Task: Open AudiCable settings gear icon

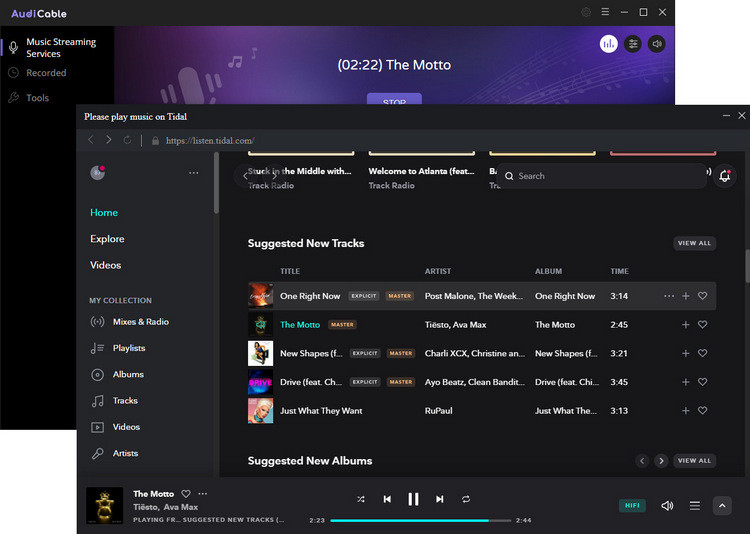Action: pyautogui.click(x=585, y=12)
